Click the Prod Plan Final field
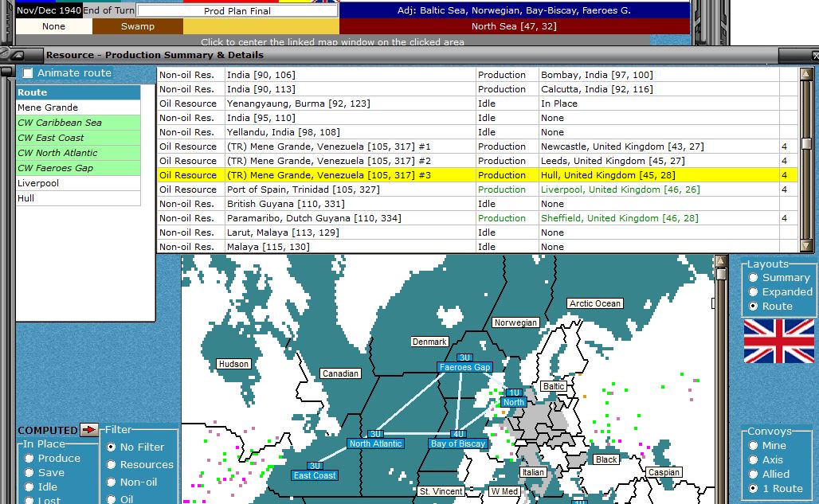The image size is (819, 504). [237, 11]
